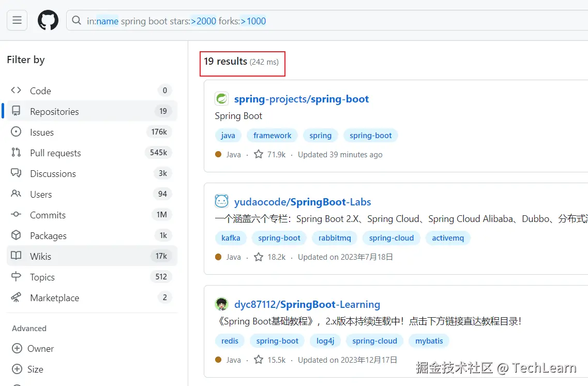Click the magnifier icon in search bar
This screenshot has width=588, height=386.
[77, 20]
